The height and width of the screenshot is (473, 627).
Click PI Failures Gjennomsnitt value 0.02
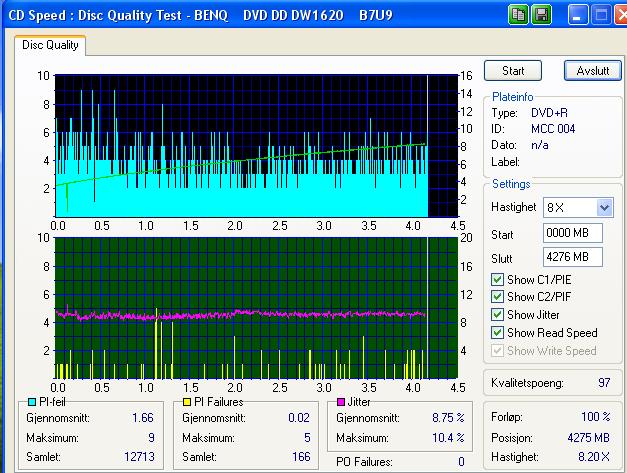(299, 418)
